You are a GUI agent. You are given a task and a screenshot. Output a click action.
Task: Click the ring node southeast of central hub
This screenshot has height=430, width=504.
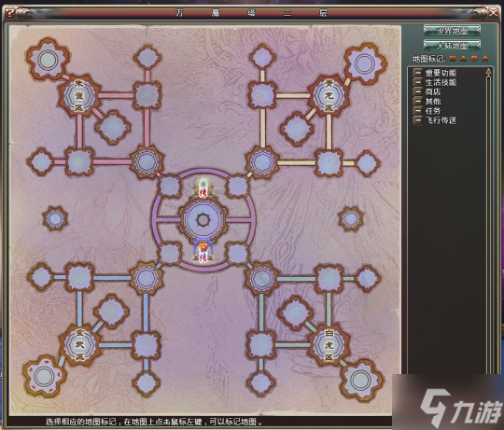pyautogui.click(x=238, y=254)
